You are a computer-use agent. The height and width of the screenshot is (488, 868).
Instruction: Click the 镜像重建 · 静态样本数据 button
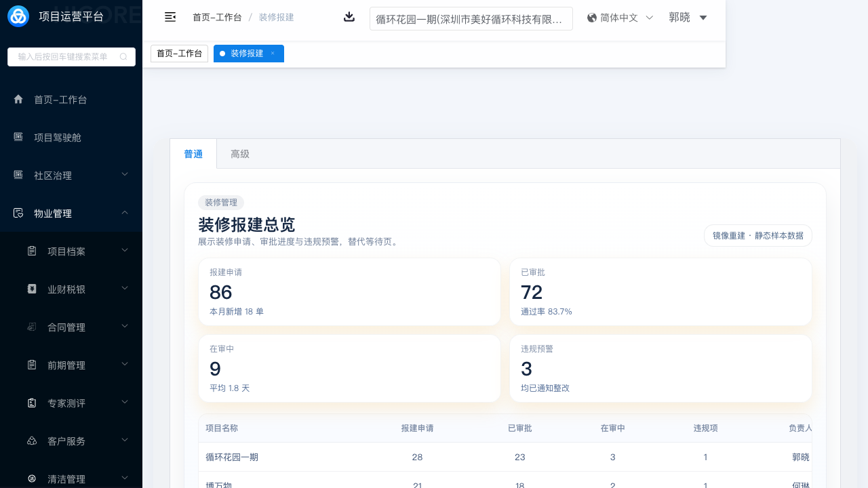[x=757, y=236]
